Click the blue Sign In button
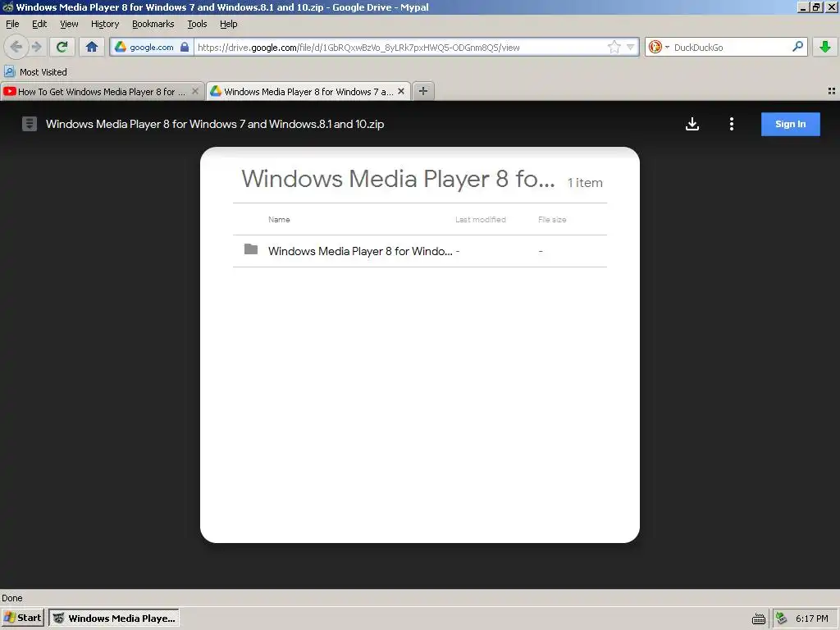Viewport: 840px width, 630px height. click(x=790, y=125)
